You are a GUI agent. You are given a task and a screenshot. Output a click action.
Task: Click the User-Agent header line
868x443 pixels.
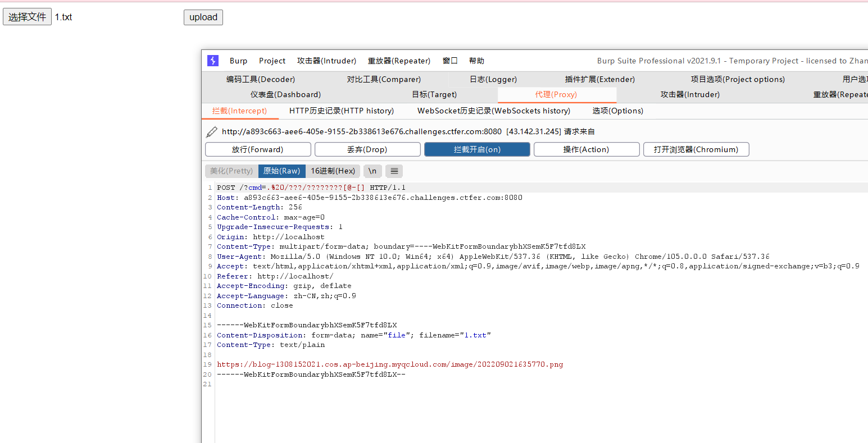493,257
